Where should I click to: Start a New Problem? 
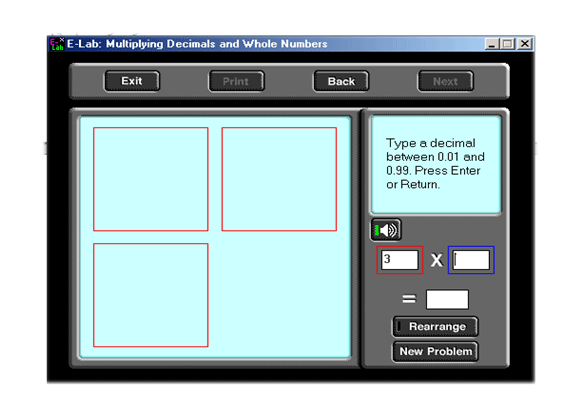pos(435,351)
